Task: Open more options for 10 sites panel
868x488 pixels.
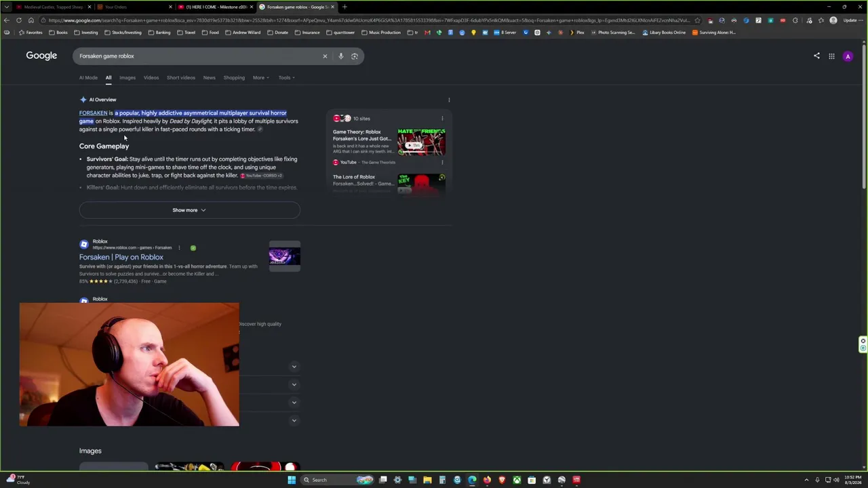Action: [442, 119]
